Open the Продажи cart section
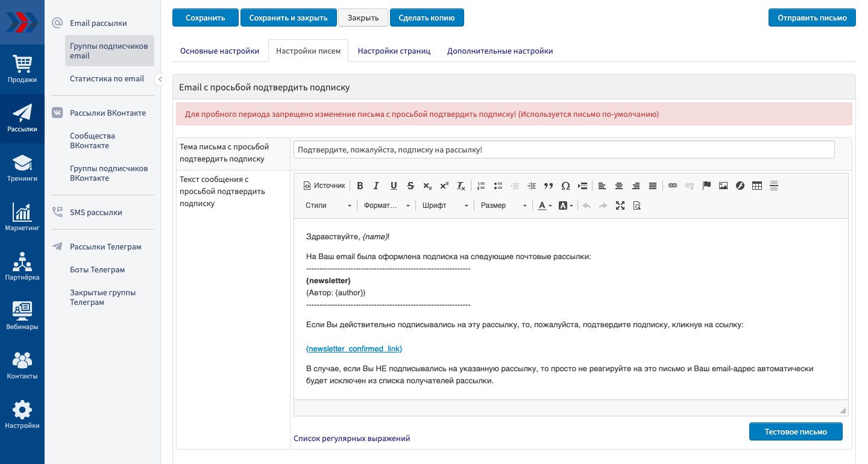Image resolution: width=868 pixels, height=464 pixels. click(x=22, y=69)
